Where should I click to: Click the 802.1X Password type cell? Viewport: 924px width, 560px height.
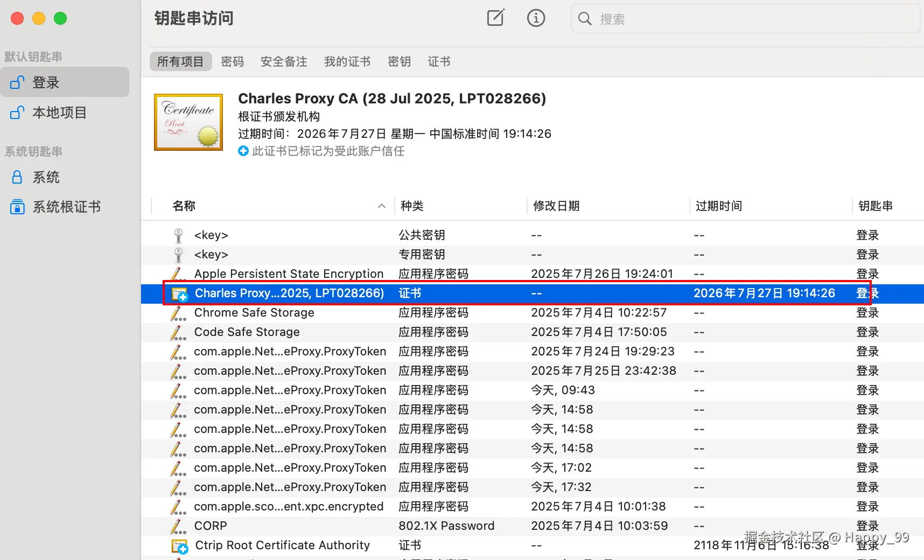[x=446, y=526]
